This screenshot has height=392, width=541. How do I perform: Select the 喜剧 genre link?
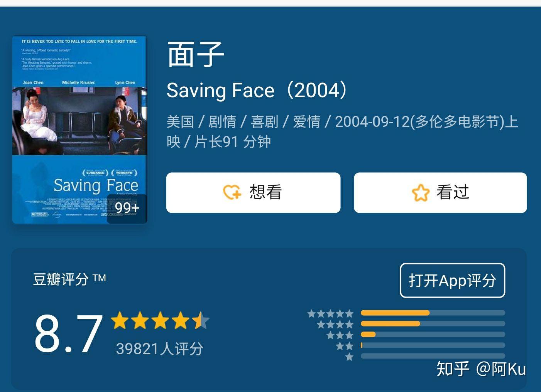[266, 121]
